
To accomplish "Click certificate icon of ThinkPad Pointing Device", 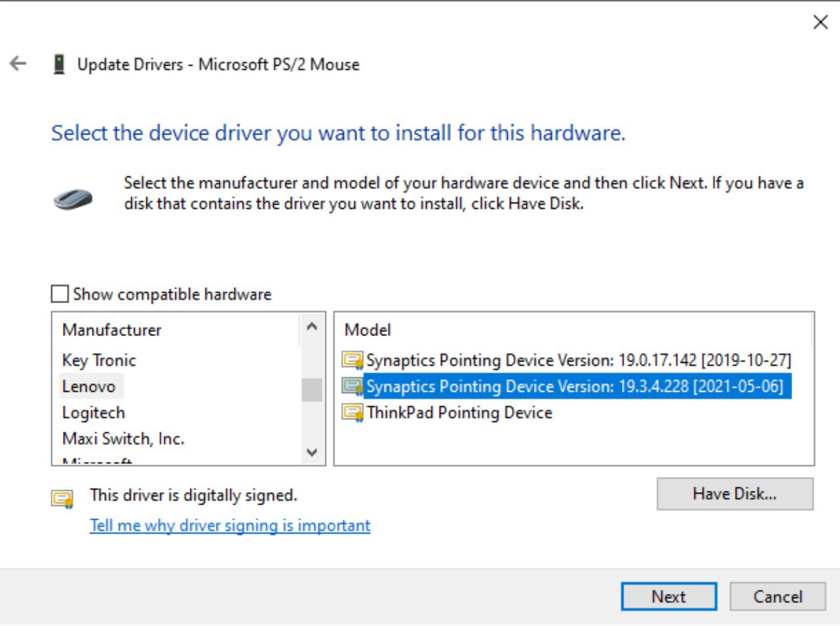I will click(x=352, y=413).
